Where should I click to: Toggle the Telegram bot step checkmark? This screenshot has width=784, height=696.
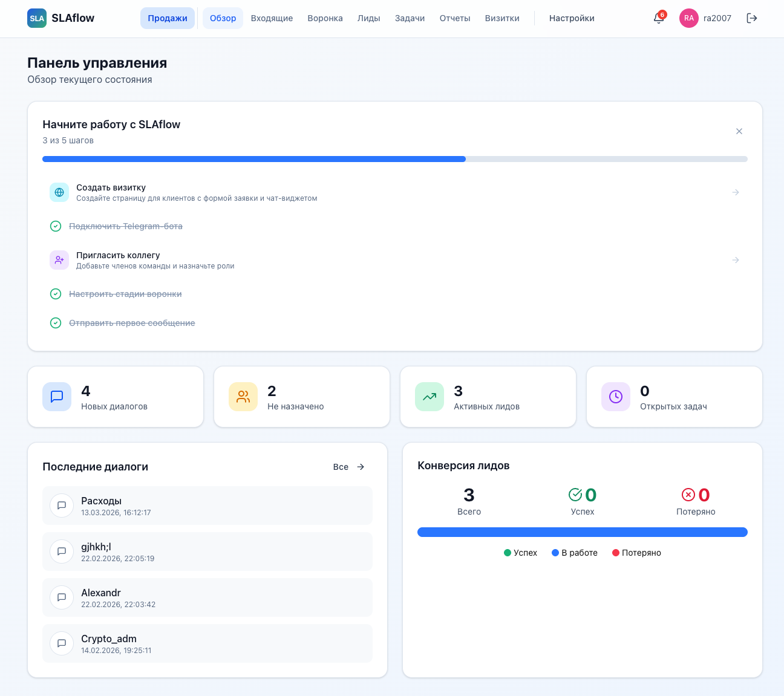click(56, 226)
